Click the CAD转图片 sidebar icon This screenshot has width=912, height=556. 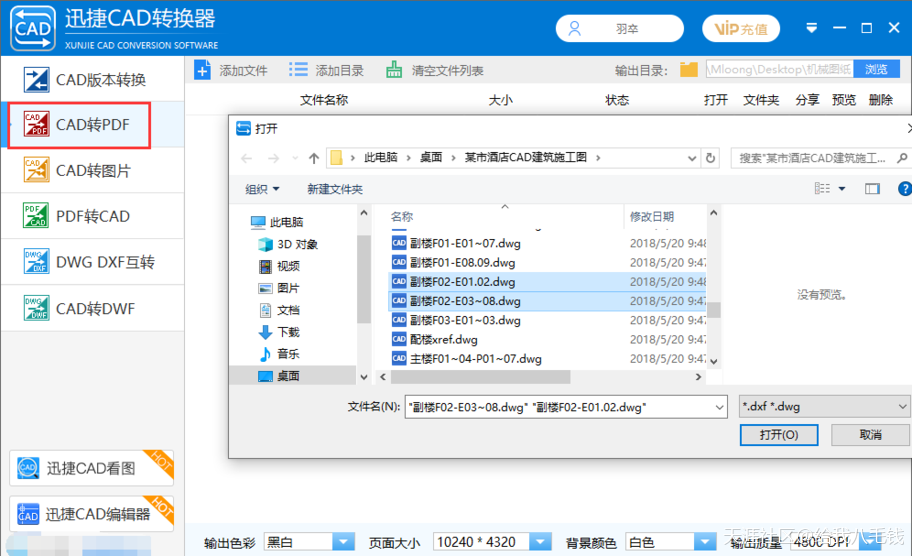(36, 170)
